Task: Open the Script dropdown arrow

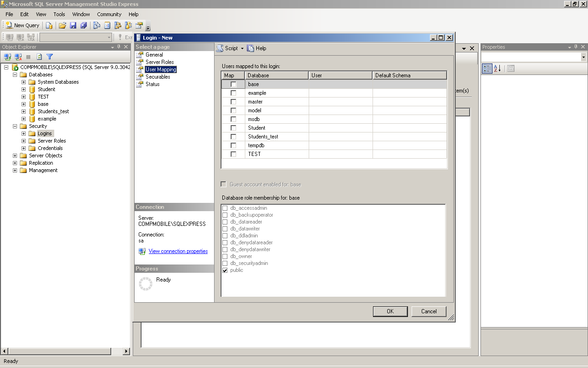Action: [242, 48]
